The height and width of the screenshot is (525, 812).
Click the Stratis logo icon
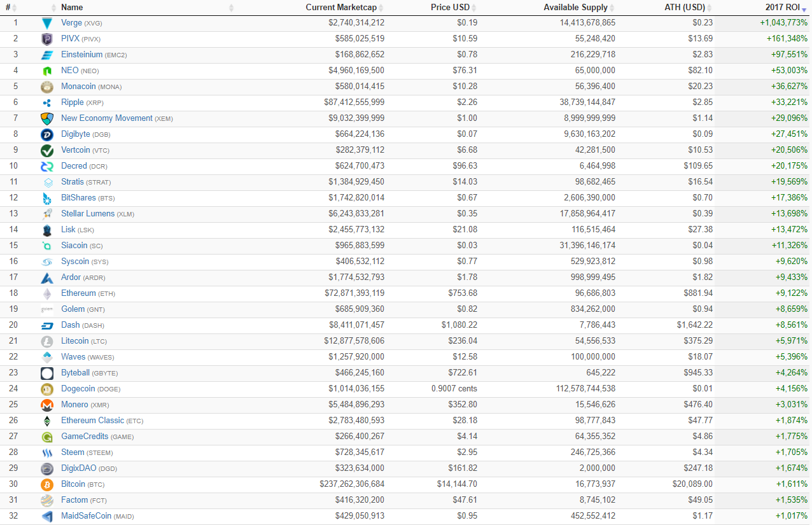pyautogui.click(x=47, y=182)
